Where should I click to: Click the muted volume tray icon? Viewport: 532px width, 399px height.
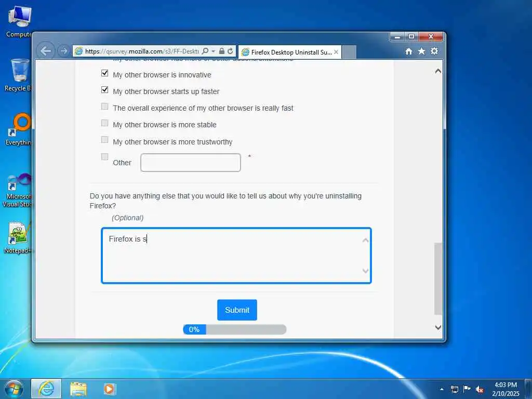tap(480, 390)
